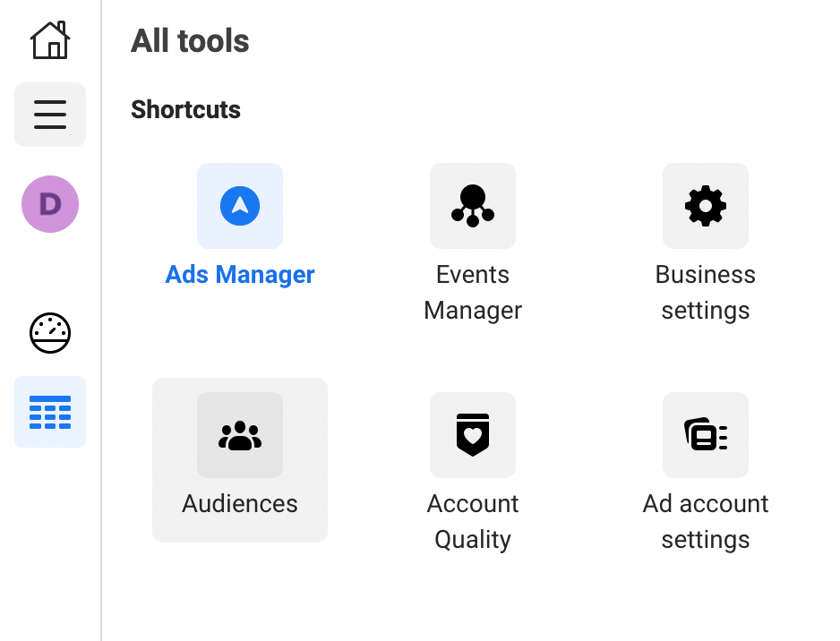Open Business settings gear icon
This screenshot has height=641, width=840.
[706, 206]
